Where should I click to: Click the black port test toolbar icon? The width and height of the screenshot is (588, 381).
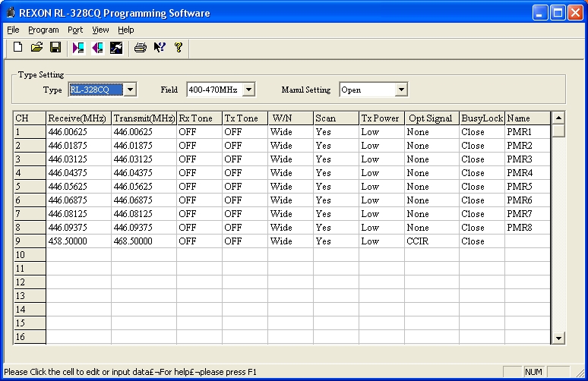tap(117, 48)
